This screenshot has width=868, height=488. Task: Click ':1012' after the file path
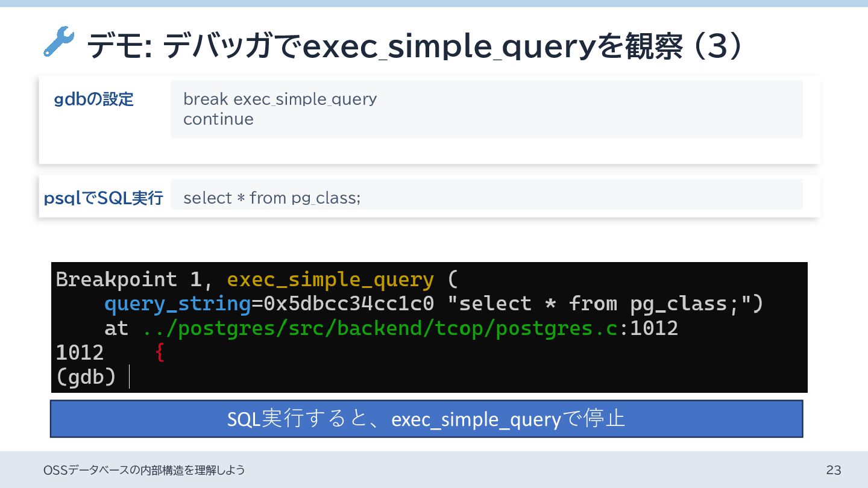(x=649, y=328)
